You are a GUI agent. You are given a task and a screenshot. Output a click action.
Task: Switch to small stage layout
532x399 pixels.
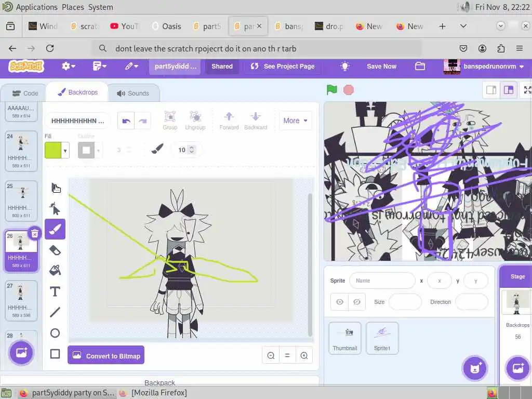(491, 90)
